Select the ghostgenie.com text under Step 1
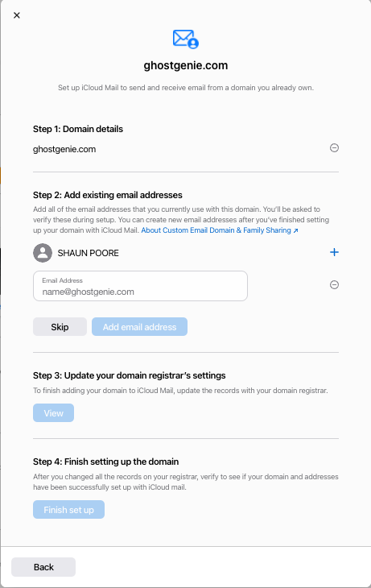This screenshot has width=371, height=588. coord(64,149)
